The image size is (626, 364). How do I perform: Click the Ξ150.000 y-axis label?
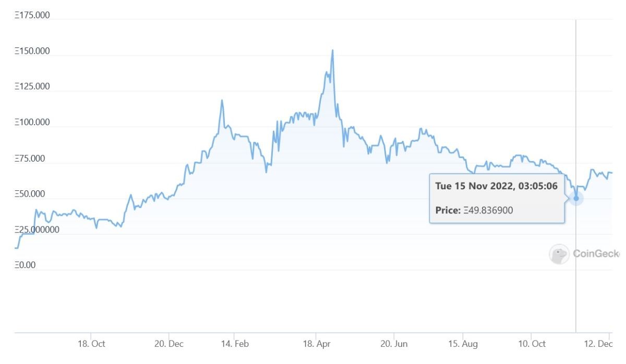(32, 51)
